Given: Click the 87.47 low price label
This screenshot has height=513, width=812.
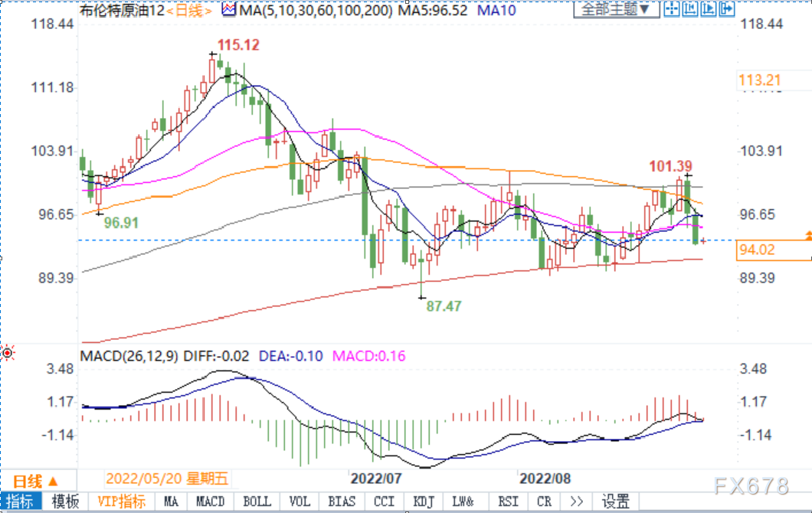Looking at the screenshot, I should click(444, 306).
